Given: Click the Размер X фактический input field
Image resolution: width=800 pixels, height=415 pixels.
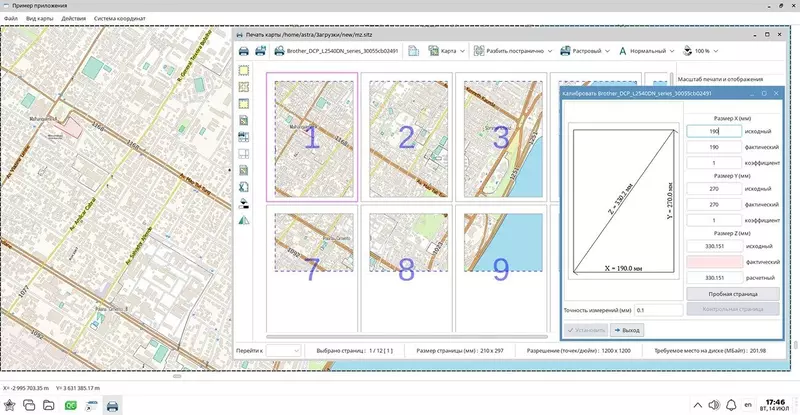Looking at the screenshot, I should [714, 147].
